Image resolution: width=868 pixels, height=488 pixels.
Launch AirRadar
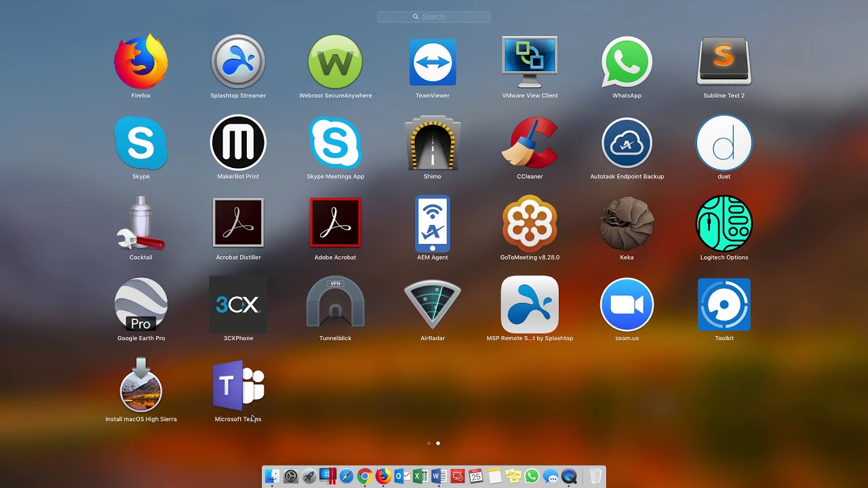433,304
